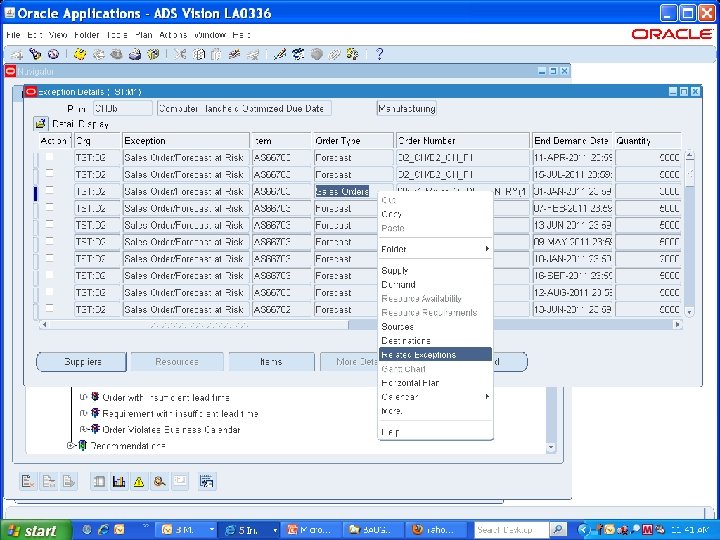The image size is (720, 540).
Task: Click the calendar-style icon in Navigator bottom toolbar
Action: click(206, 481)
